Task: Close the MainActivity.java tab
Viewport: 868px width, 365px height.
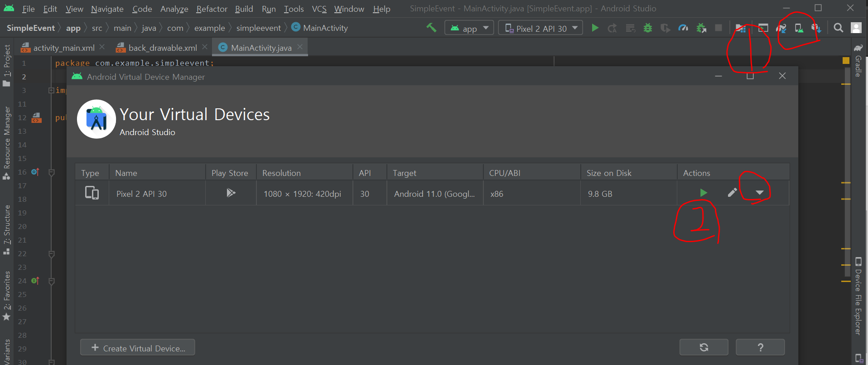Action: tap(300, 47)
